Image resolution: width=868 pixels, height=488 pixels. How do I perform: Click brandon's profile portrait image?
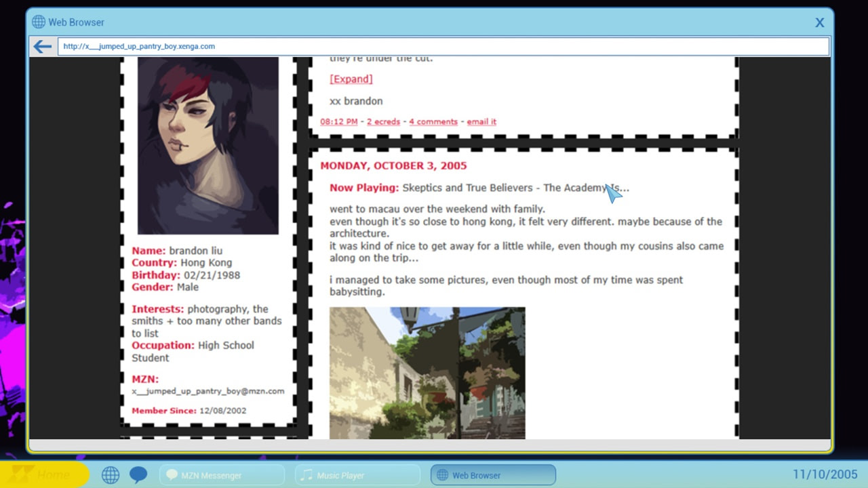[x=208, y=145]
